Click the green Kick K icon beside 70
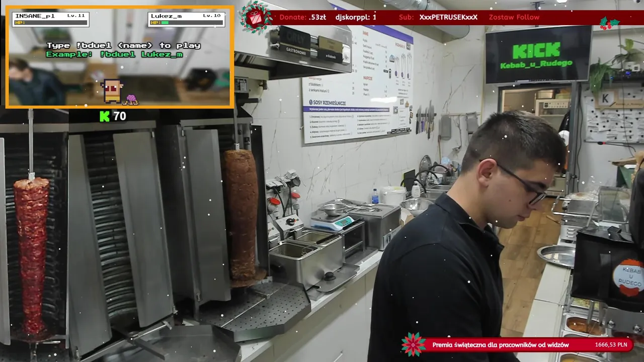 105,116
